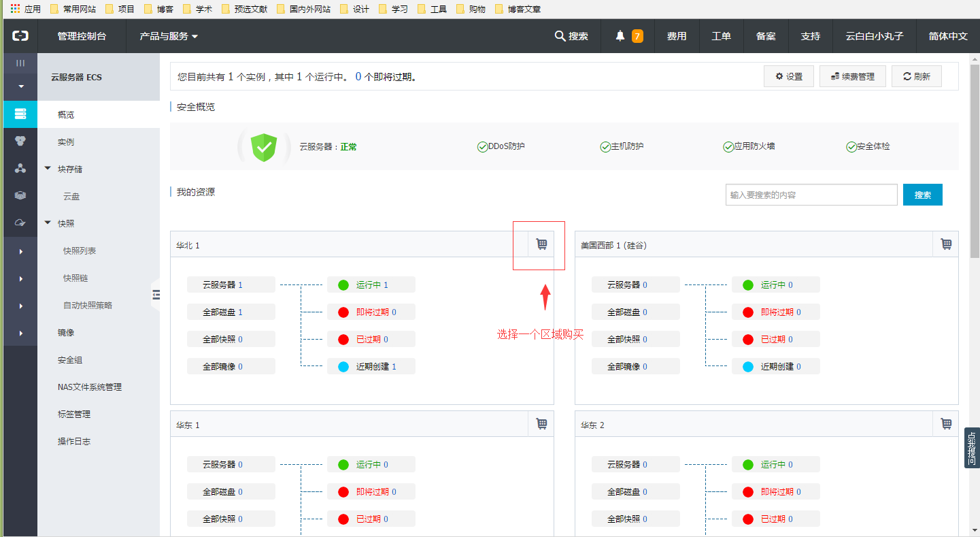Open the 费用 menu

coord(677,36)
